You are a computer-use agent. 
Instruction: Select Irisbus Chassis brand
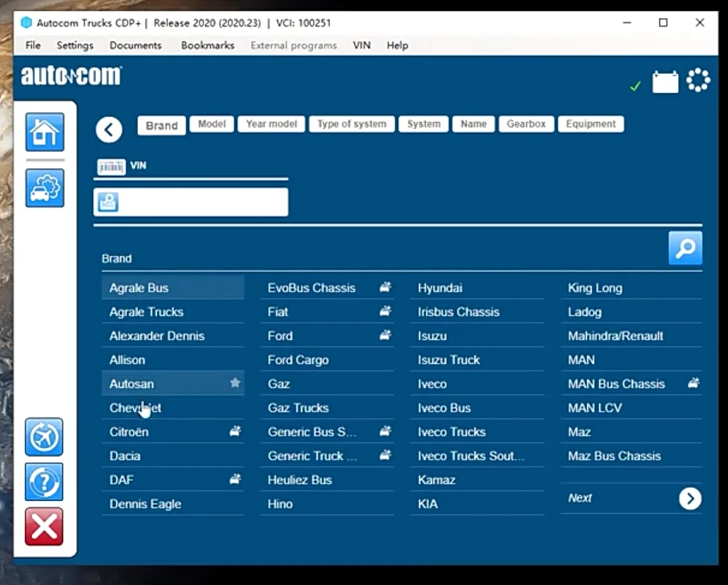477,312
